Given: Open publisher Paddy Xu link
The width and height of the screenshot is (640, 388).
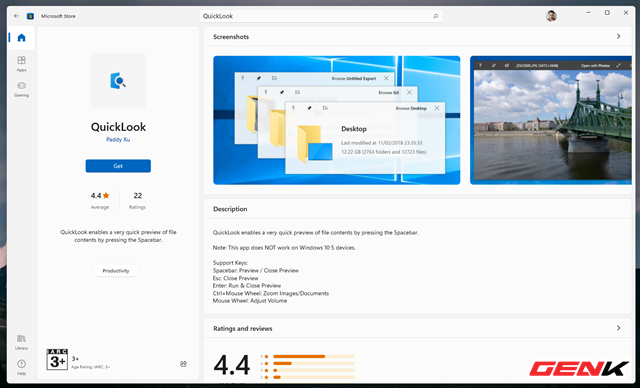Looking at the screenshot, I should pyautogui.click(x=118, y=140).
